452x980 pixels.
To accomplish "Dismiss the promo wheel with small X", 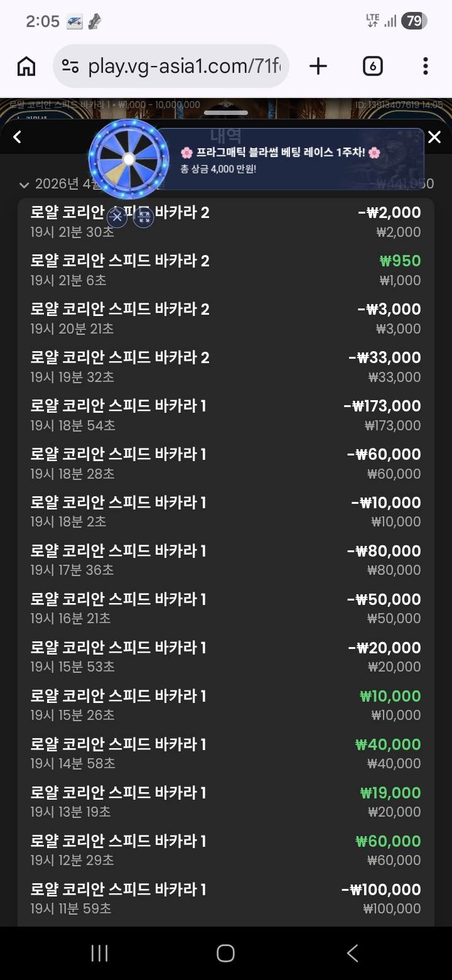I will [x=117, y=217].
